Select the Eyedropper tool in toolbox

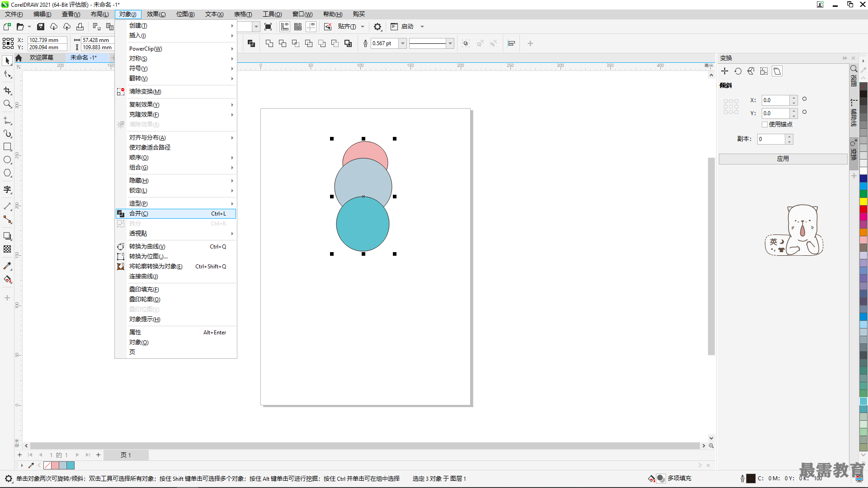pyautogui.click(x=7, y=266)
